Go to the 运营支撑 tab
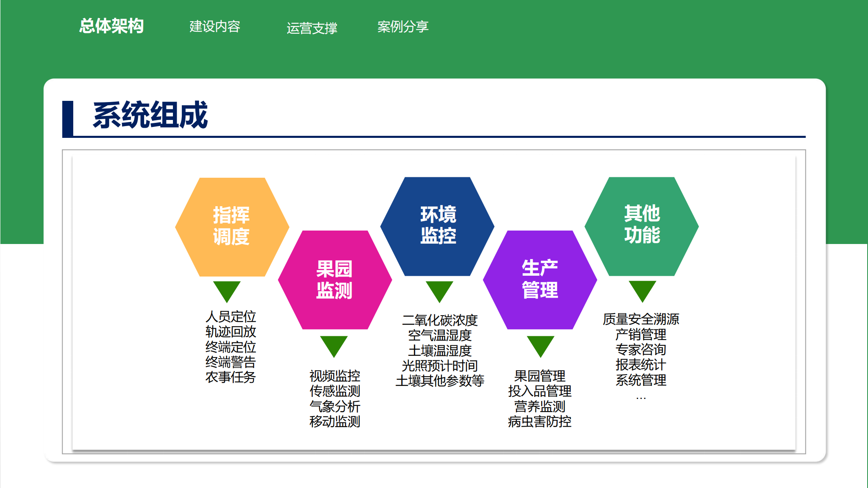The height and width of the screenshot is (488, 868). click(x=312, y=28)
